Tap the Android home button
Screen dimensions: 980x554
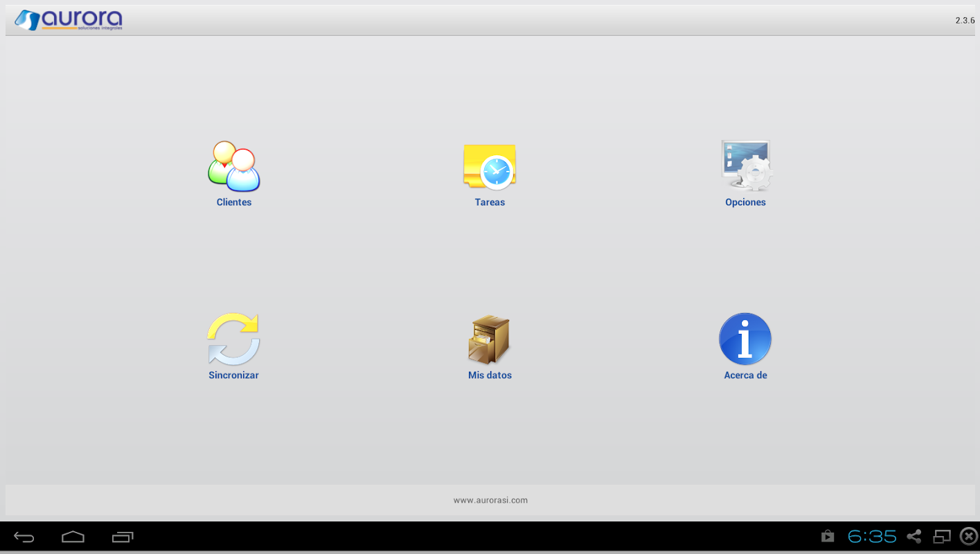point(73,537)
